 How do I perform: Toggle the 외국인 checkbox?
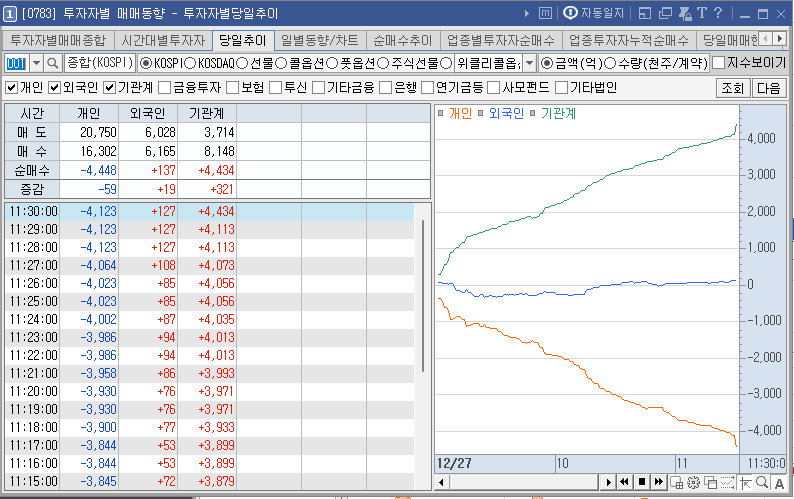[54, 88]
